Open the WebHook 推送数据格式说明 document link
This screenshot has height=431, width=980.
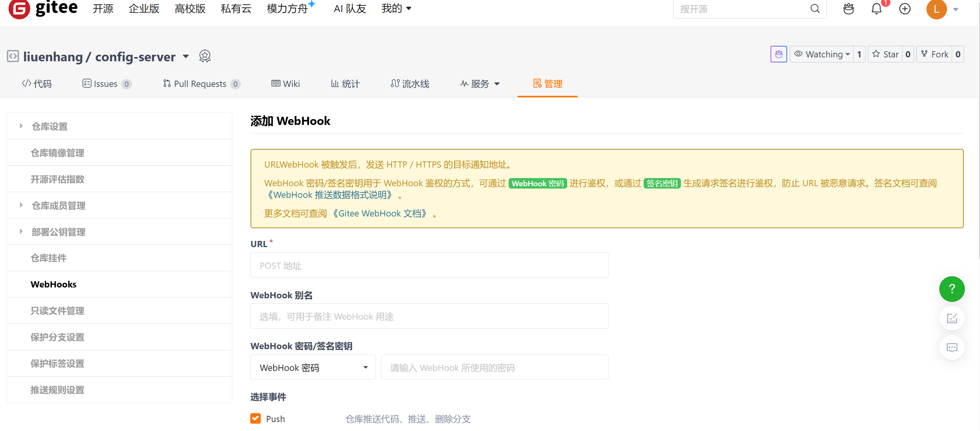(331, 195)
